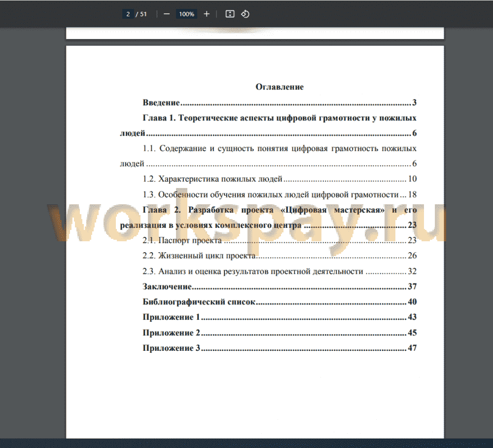The width and height of the screenshot is (493, 448).
Task: Open '2.1. Паспорт проекта' entry
Action: pyautogui.click(x=280, y=240)
